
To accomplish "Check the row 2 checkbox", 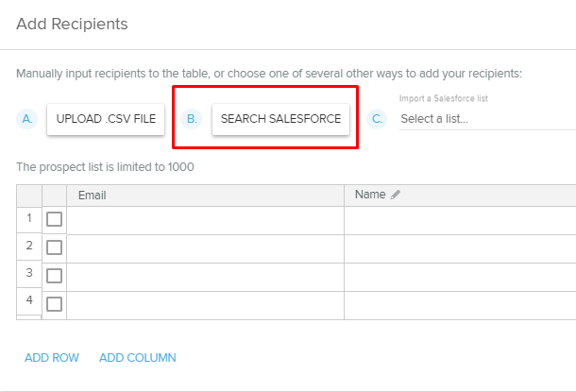I will click(55, 247).
